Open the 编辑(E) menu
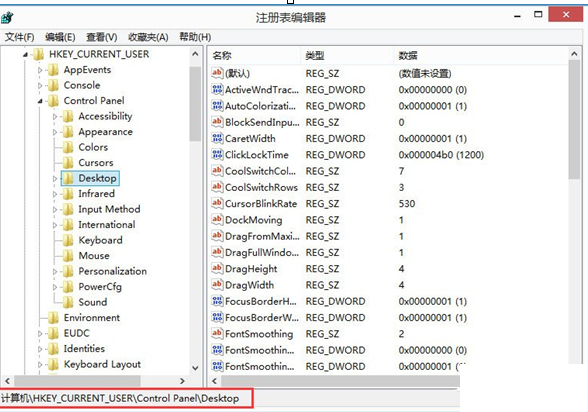 tap(60, 37)
